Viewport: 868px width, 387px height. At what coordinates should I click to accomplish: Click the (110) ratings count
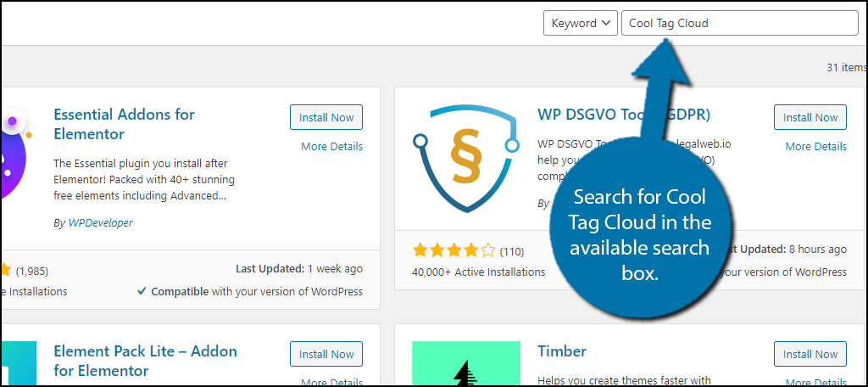pos(511,252)
